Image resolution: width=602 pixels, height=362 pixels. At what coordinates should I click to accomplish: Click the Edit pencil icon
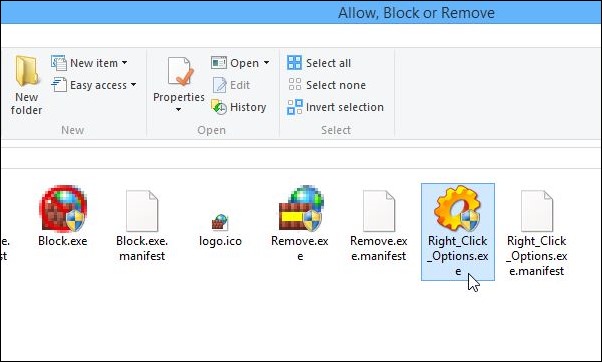point(219,85)
